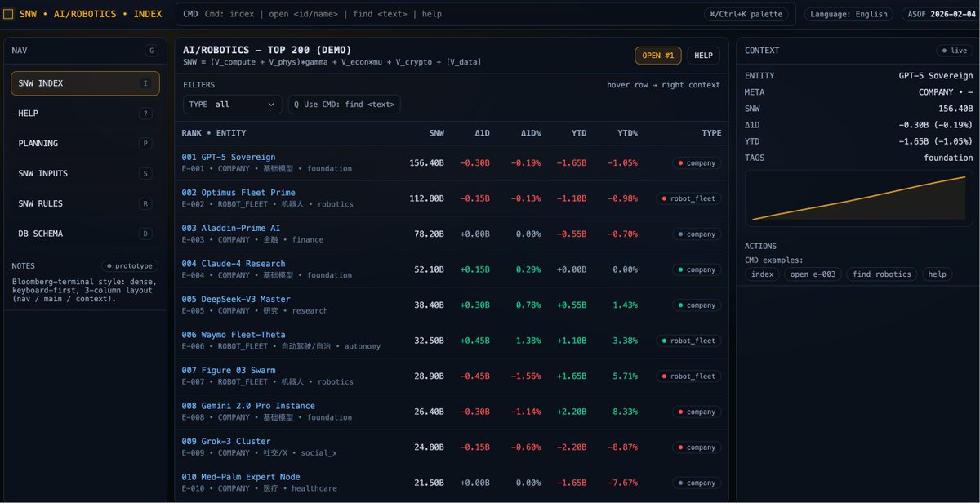Click the SNW column header
The image size is (980, 503).
[x=437, y=133]
